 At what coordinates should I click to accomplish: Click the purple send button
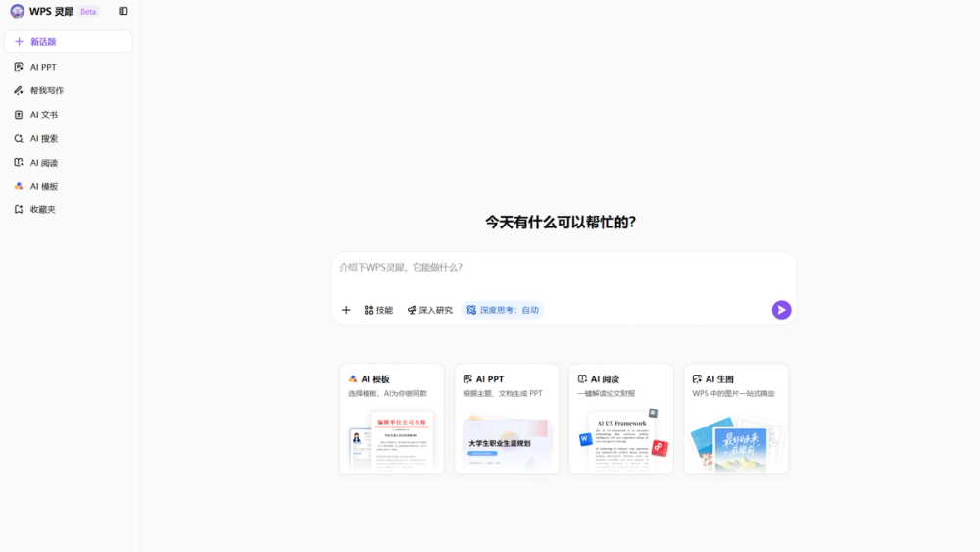coord(781,310)
